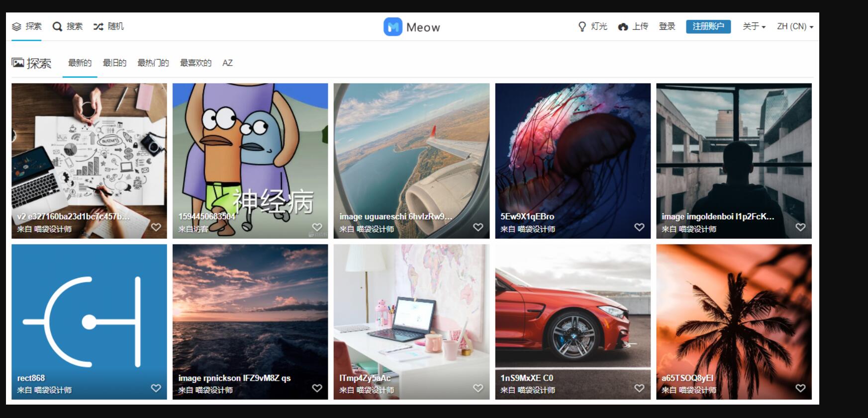Open the 搜索 search link

click(x=75, y=26)
